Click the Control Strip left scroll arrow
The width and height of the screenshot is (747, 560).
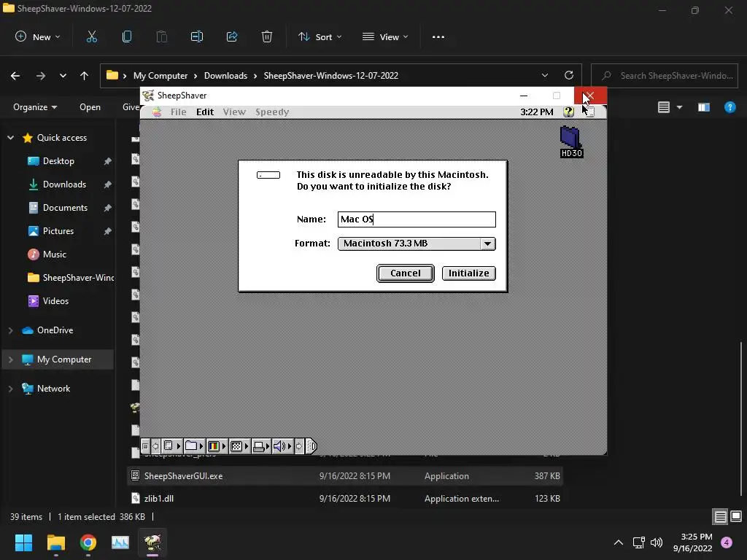155,446
